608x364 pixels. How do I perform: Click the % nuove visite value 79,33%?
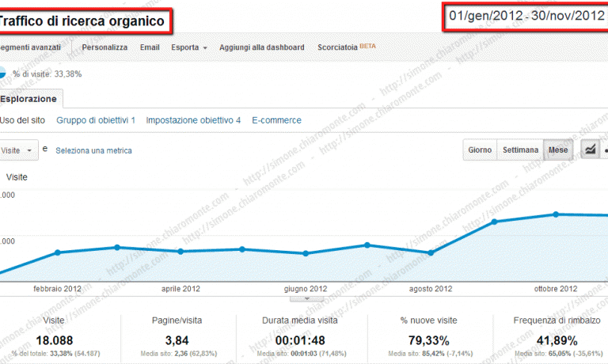428,340
